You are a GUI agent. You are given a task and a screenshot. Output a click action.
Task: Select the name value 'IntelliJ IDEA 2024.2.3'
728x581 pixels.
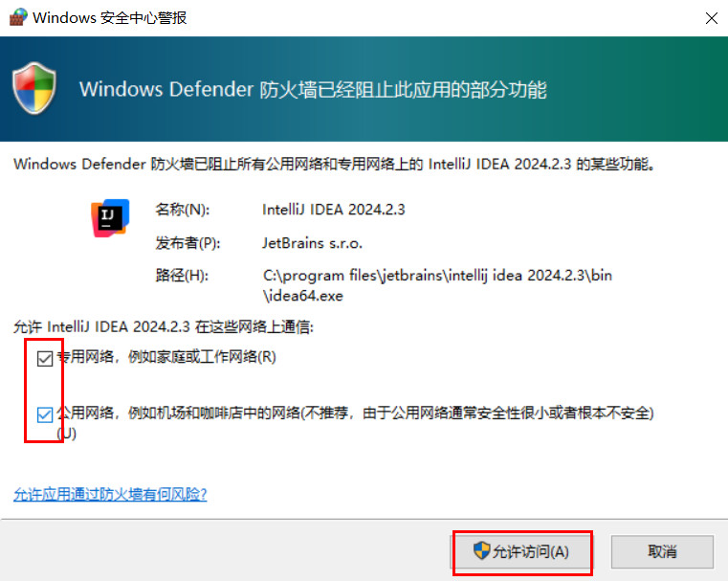pyautogui.click(x=333, y=210)
